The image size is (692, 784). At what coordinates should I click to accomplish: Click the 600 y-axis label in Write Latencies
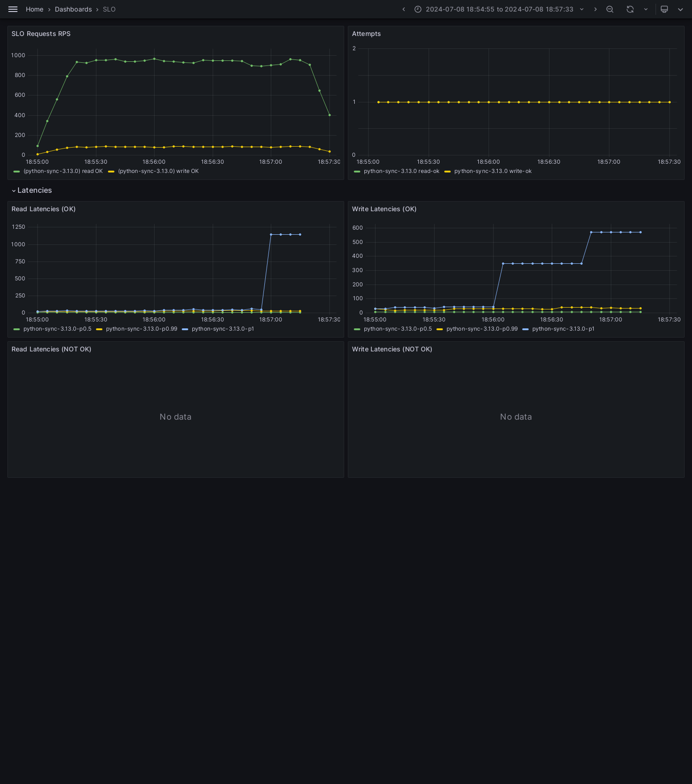point(358,228)
